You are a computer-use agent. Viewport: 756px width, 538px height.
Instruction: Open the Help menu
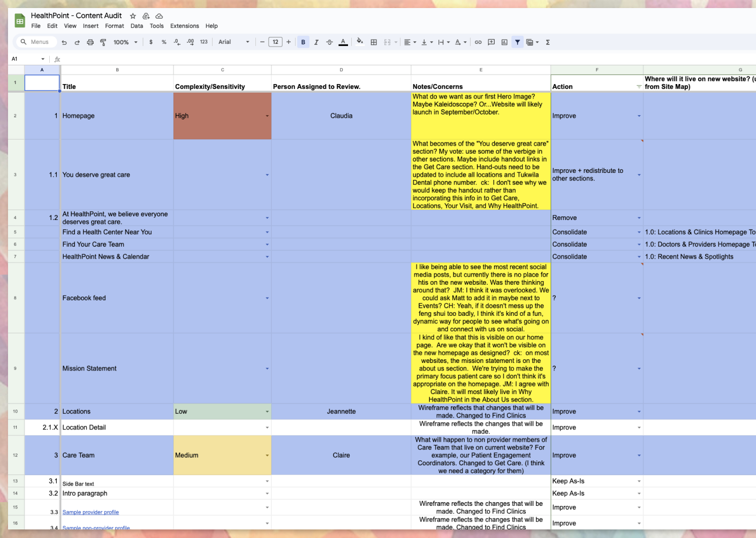pos(211,26)
